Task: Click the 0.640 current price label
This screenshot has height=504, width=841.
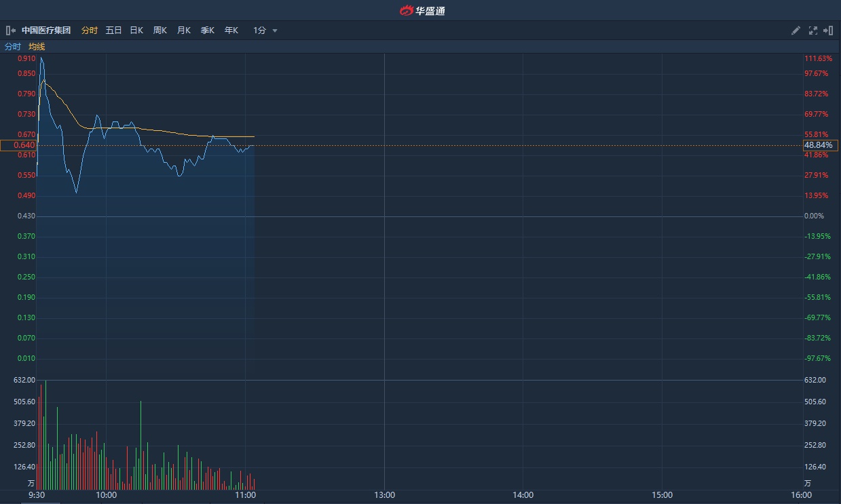Action: [x=24, y=145]
